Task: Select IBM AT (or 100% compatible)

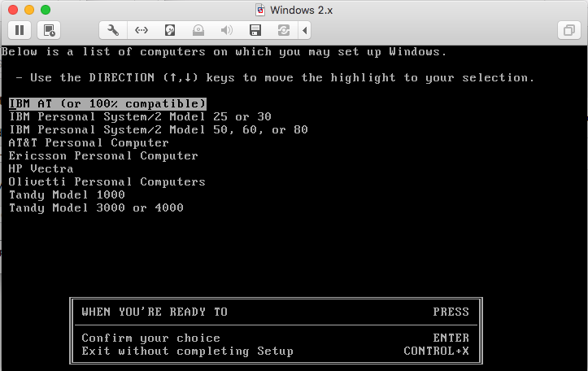Action: (107, 104)
